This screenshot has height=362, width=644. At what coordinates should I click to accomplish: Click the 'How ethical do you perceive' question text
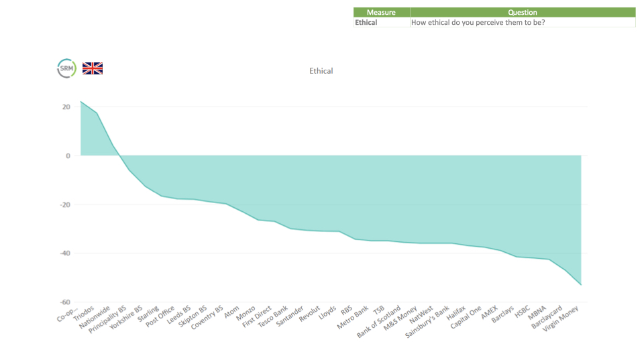478,22
